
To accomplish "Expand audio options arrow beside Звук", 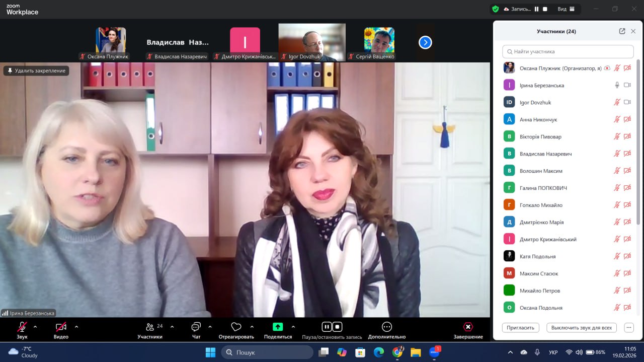I will tap(35, 326).
